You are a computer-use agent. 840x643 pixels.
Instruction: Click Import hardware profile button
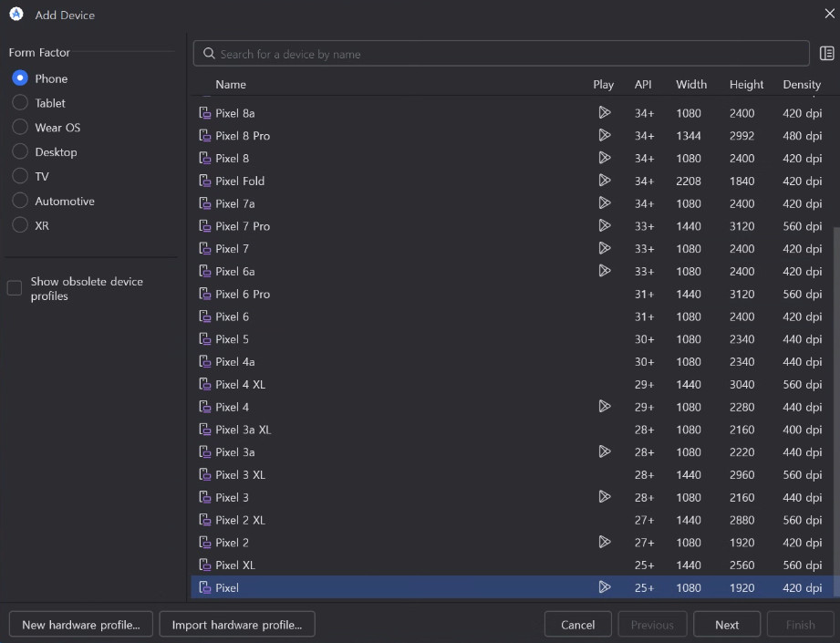pos(237,624)
